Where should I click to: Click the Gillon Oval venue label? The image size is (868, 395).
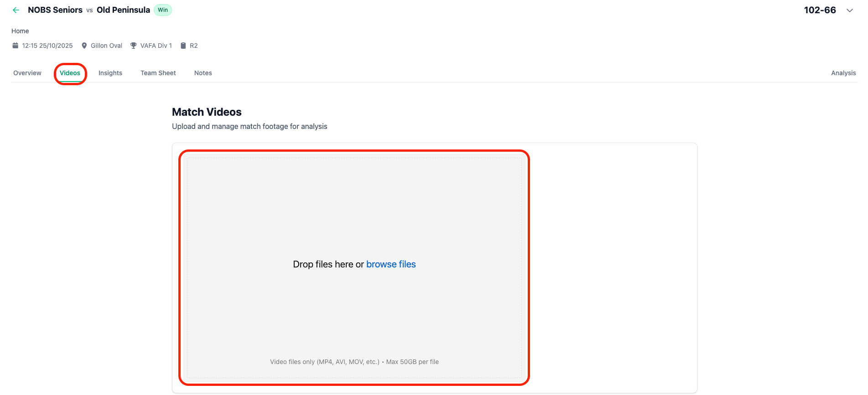[x=106, y=46]
